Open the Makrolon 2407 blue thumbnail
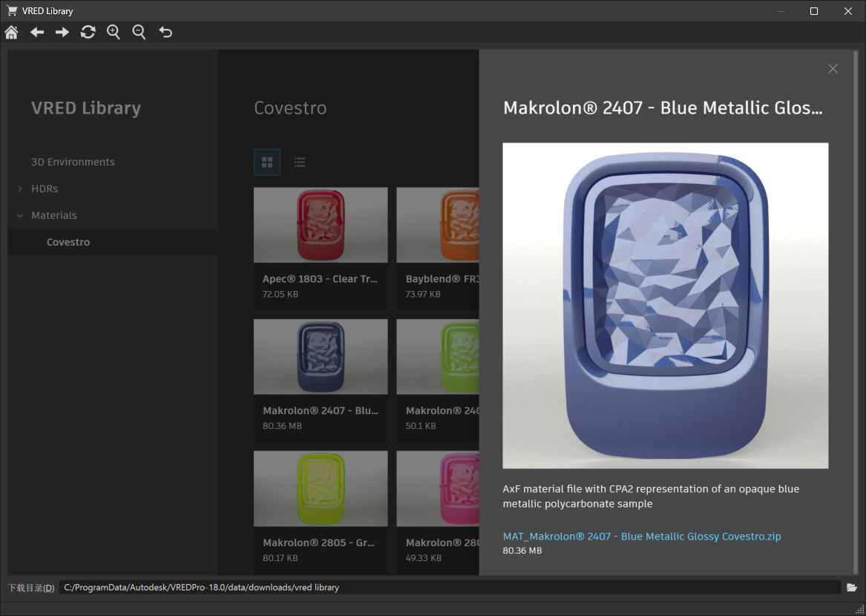Image resolution: width=866 pixels, height=616 pixels. pyautogui.click(x=321, y=357)
